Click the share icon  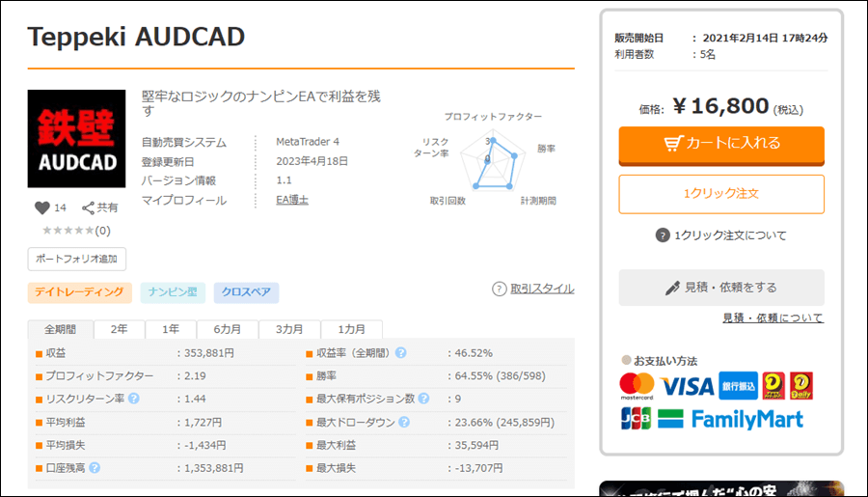89,207
